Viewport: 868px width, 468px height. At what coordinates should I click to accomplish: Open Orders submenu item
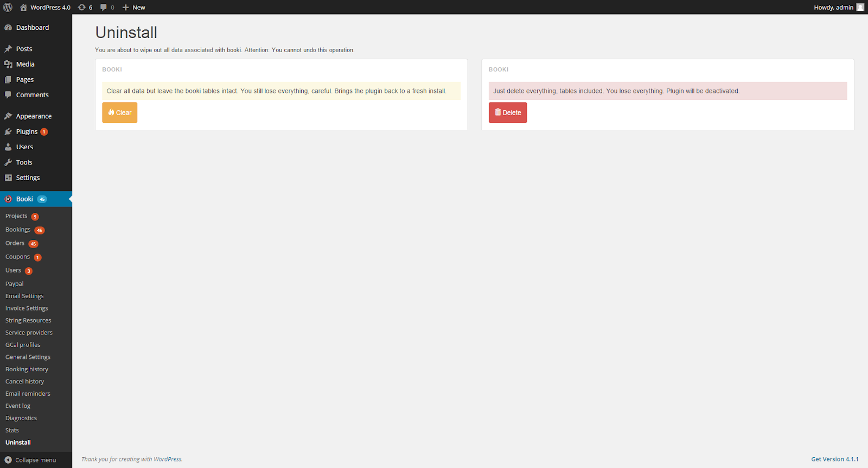tap(15, 243)
